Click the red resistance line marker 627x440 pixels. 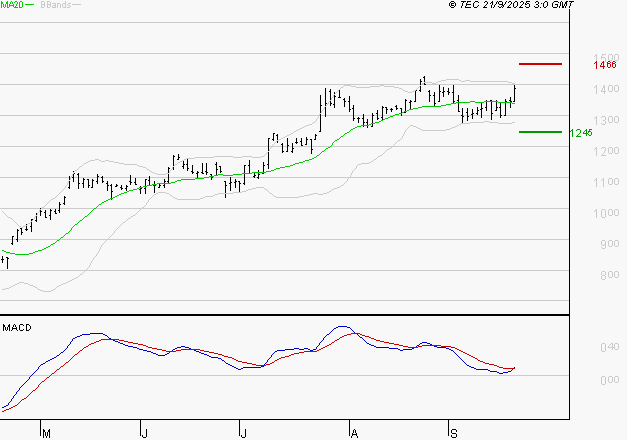pos(540,64)
